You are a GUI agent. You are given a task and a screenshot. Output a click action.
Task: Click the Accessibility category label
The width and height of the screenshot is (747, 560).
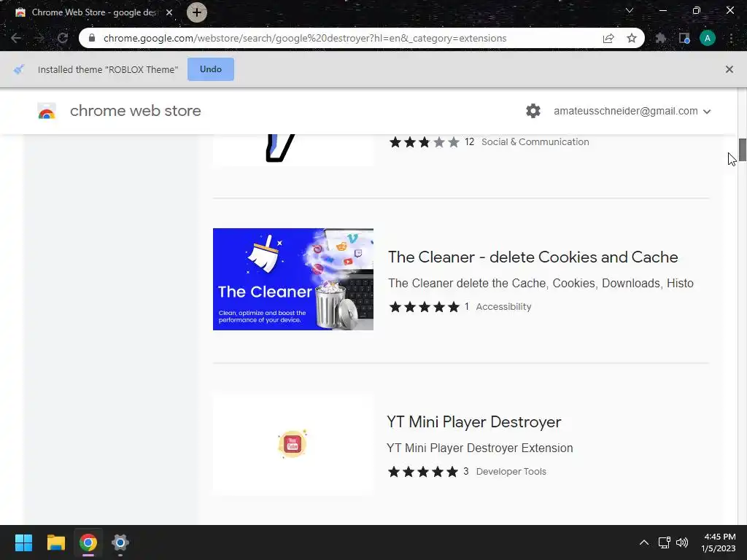click(x=503, y=307)
